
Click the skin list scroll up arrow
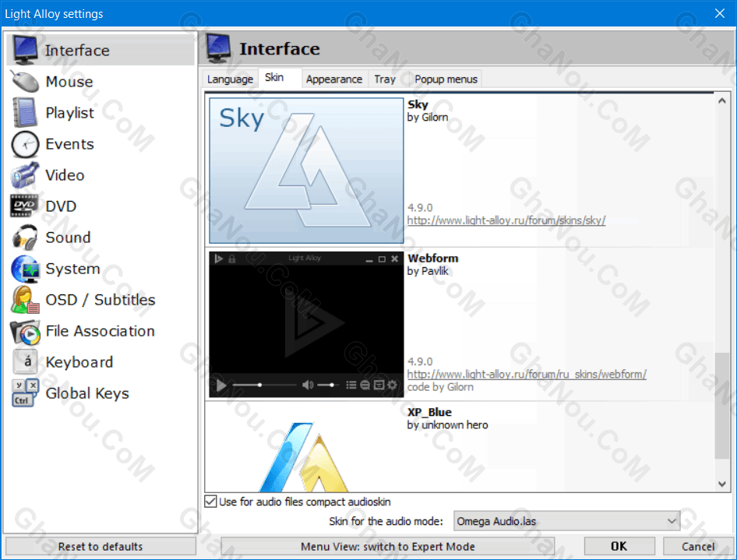pyautogui.click(x=722, y=101)
